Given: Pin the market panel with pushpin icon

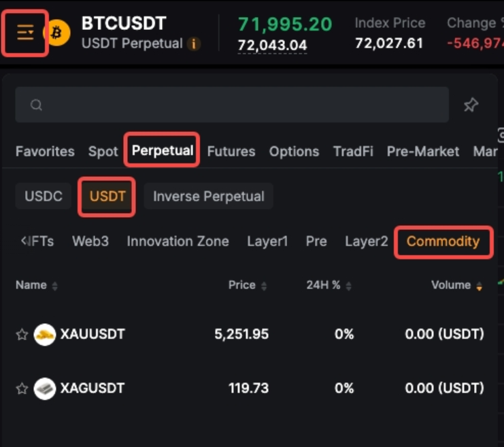Looking at the screenshot, I should [x=471, y=105].
